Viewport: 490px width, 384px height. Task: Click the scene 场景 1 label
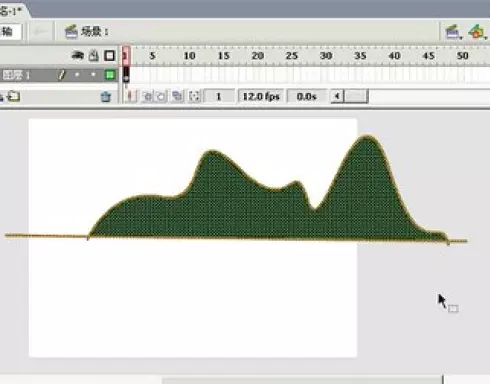(95, 32)
